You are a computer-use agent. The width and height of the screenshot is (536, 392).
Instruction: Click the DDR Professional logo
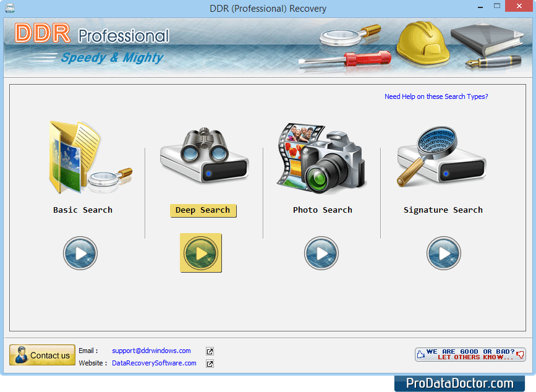(91, 34)
